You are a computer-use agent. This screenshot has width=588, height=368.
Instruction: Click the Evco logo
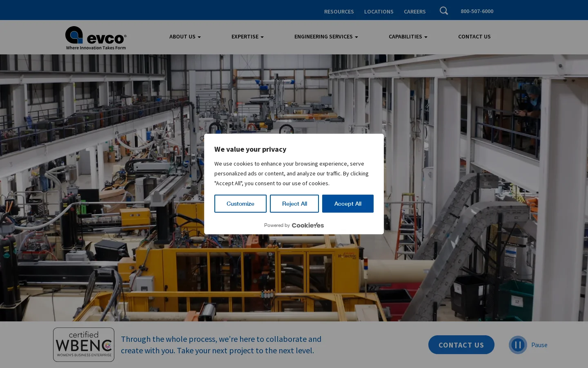coord(96,38)
